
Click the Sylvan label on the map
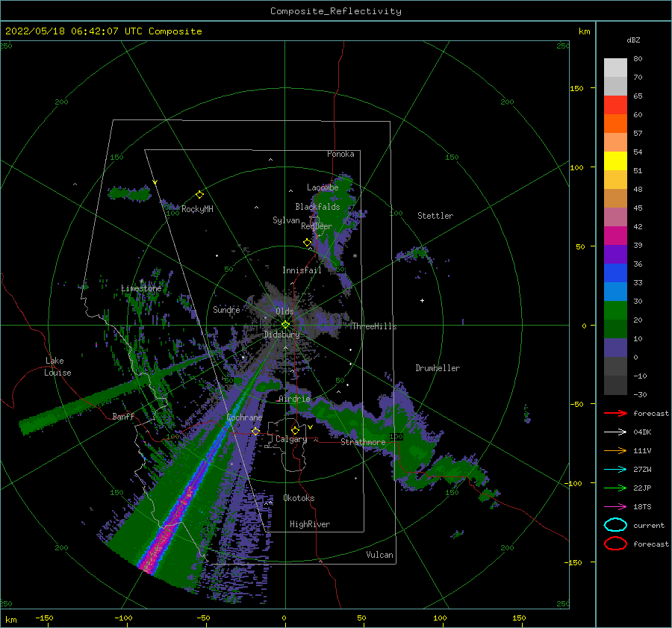coord(286,220)
